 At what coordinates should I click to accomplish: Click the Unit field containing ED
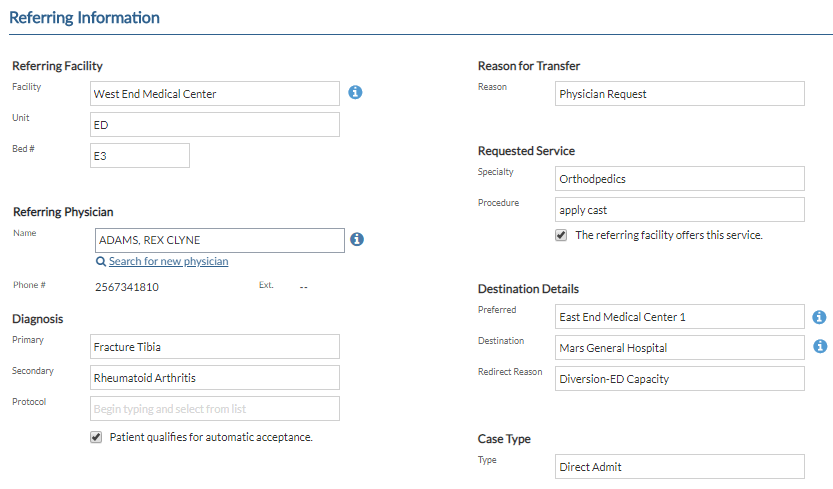point(215,124)
